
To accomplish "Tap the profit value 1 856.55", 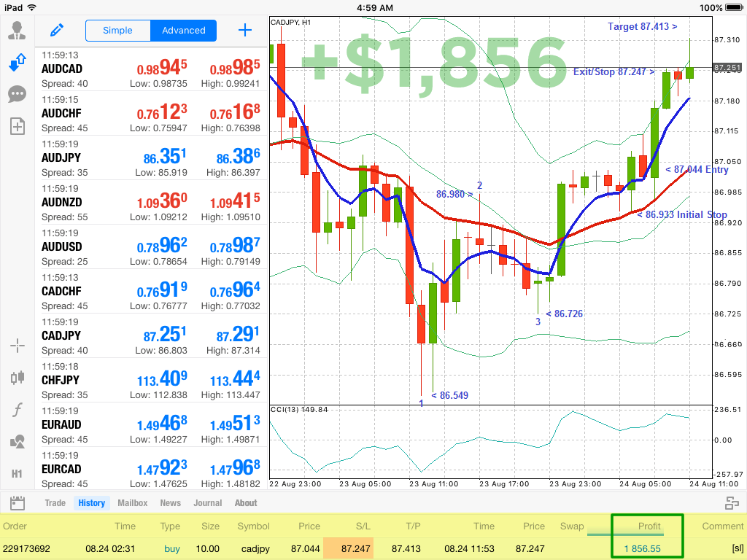I will 642,548.
